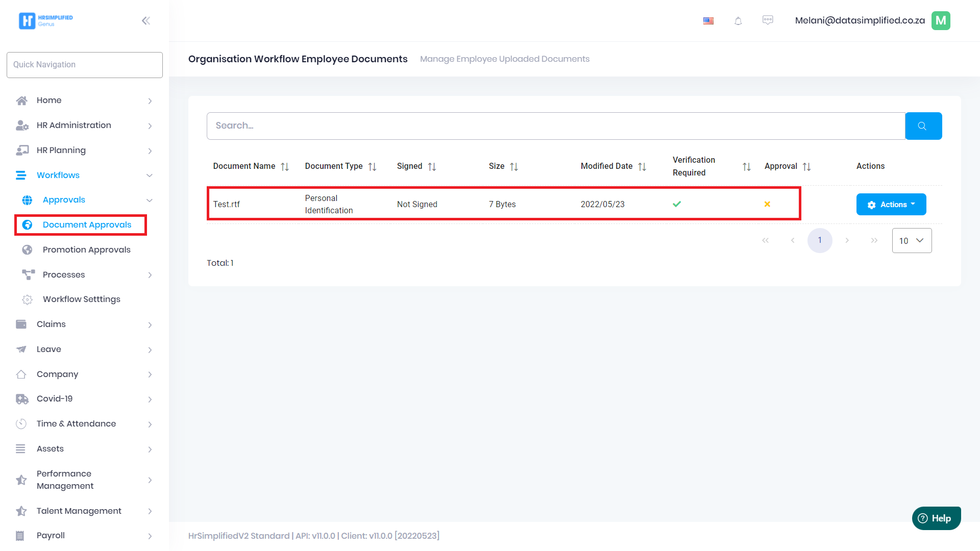Click the blue search magnifier button

[923, 126]
